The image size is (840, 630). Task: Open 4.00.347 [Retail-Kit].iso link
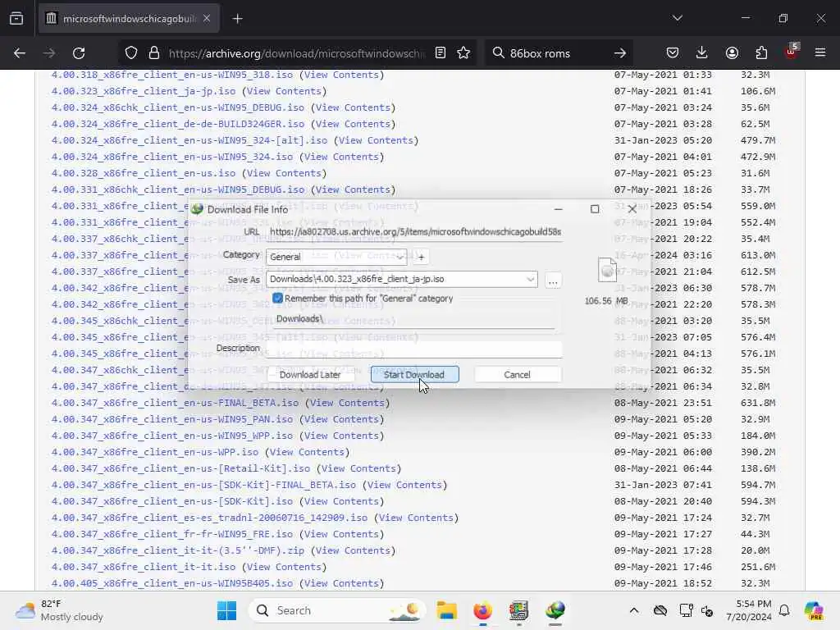[180, 468]
